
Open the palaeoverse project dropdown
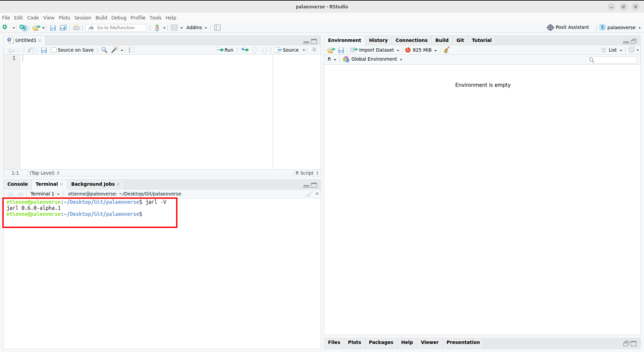620,27
